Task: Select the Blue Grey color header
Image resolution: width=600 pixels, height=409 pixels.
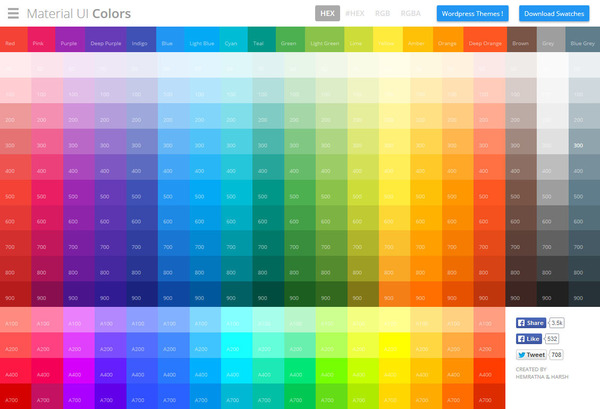Action: click(x=582, y=39)
